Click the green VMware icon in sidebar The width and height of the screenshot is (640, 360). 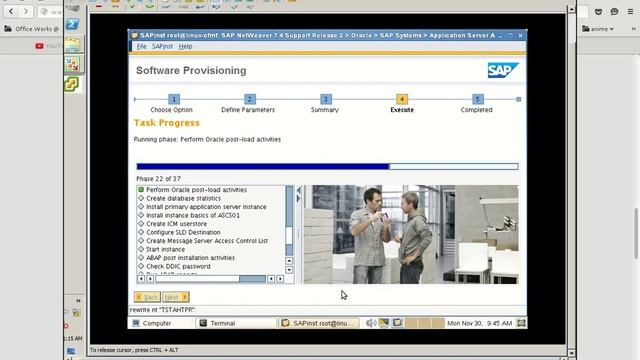point(71,84)
